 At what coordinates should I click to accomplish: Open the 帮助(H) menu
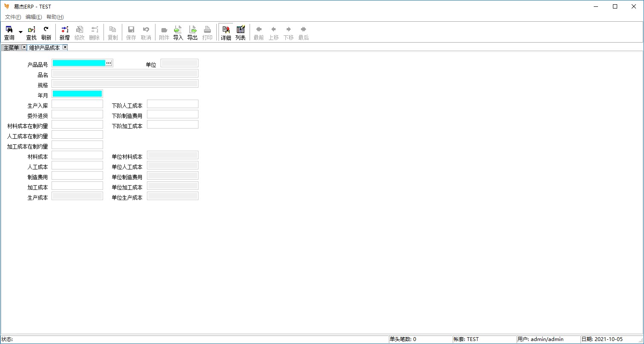[55, 17]
